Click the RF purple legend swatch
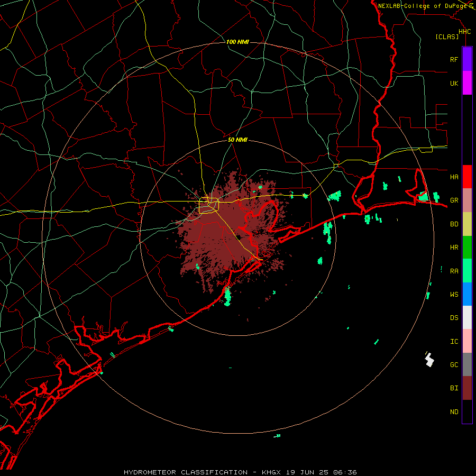 click(467, 59)
